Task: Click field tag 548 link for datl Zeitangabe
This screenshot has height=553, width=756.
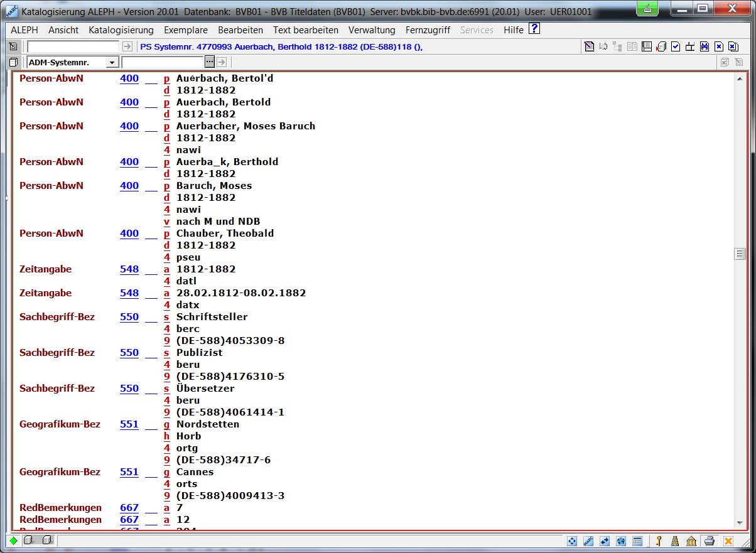Action: [x=129, y=269]
